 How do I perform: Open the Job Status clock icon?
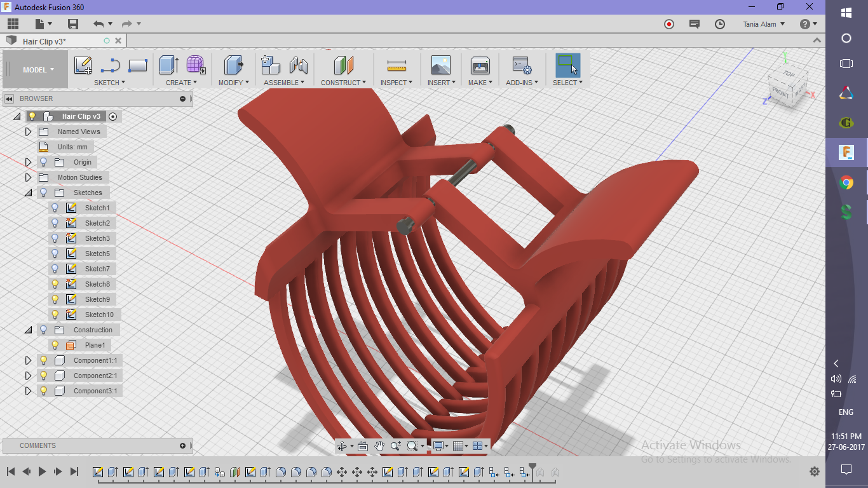pos(720,24)
